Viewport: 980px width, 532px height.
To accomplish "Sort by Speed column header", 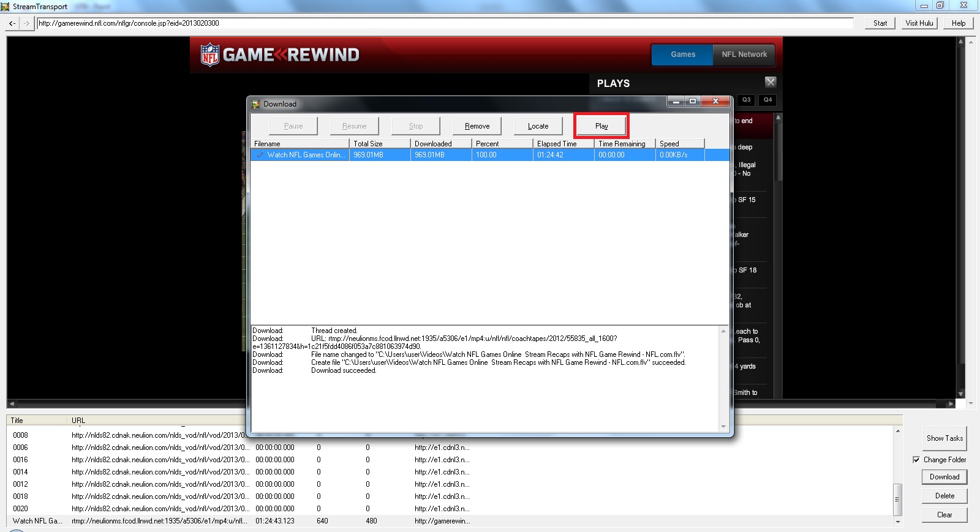I will tap(680, 144).
